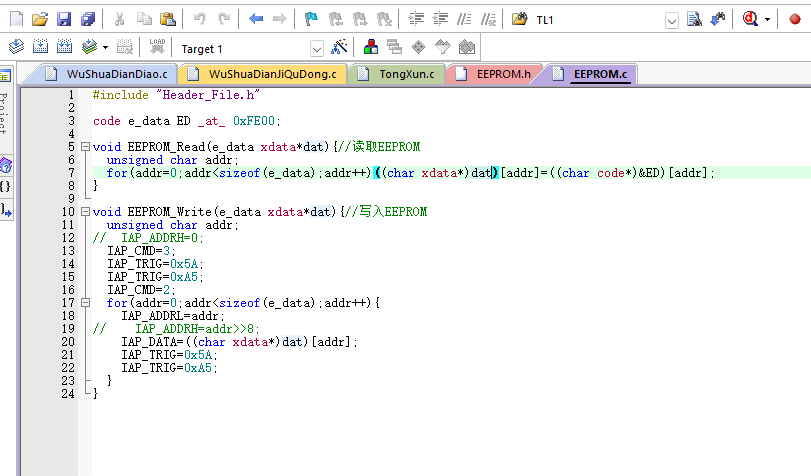Click "IAP_ADDRL=addr;" on line 18
The image size is (811, 476).
click(172, 316)
